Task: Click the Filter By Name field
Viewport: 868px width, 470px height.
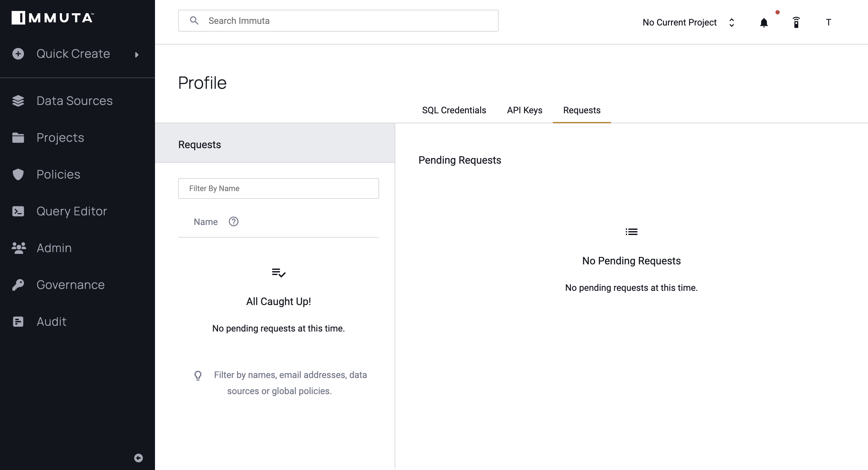Action: point(279,188)
